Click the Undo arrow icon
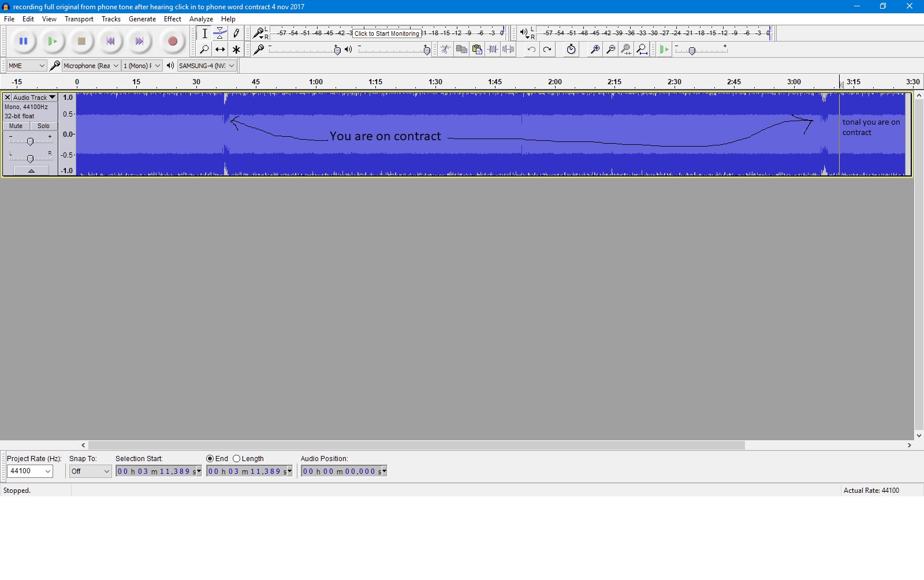This screenshot has height=580, width=924. (531, 50)
